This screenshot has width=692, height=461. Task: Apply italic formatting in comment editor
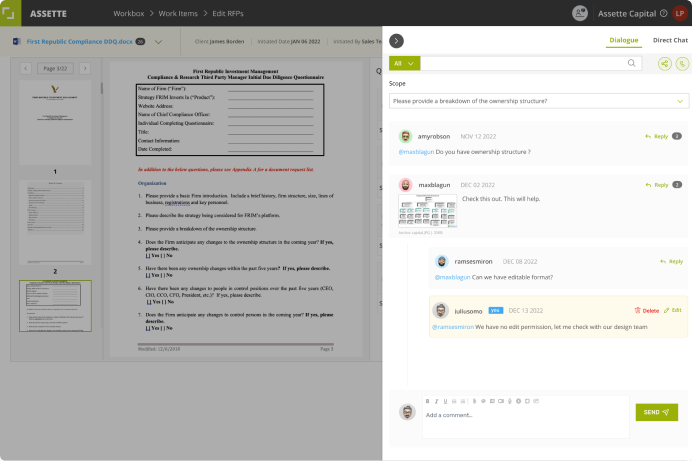point(436,401)
